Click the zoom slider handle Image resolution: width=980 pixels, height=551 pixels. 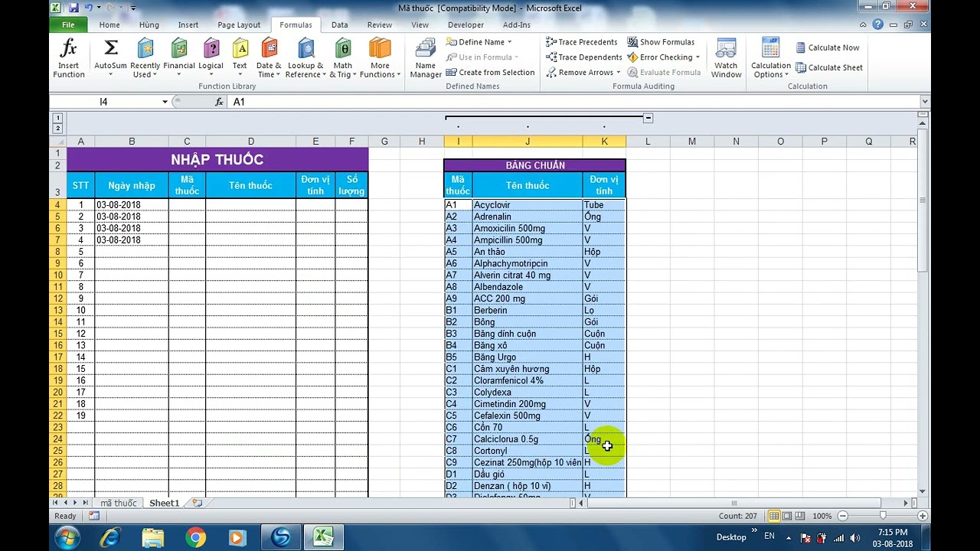882,516
